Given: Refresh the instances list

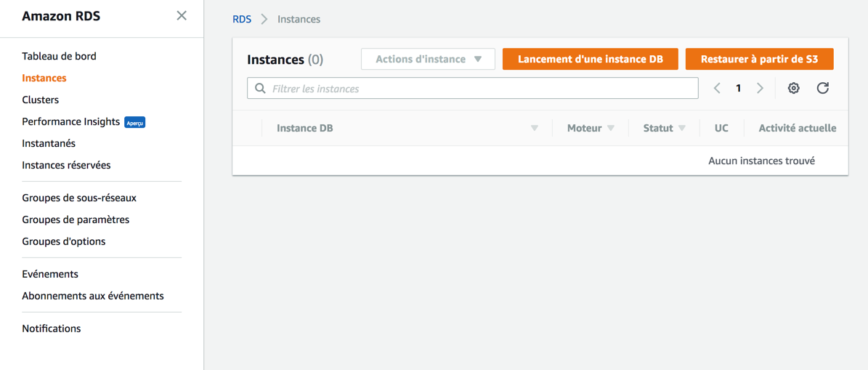Looking at the screenshot, I should click(822, 88).
